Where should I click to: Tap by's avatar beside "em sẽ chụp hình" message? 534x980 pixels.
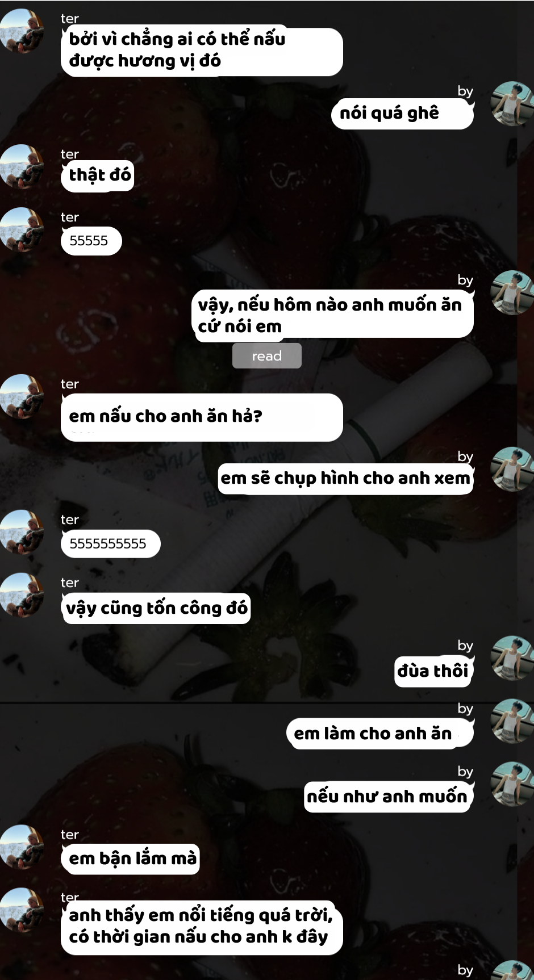512,469
